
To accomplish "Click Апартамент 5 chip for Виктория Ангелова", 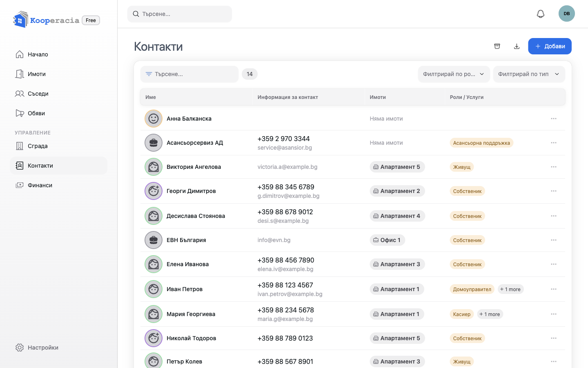I will coord(397,167).
